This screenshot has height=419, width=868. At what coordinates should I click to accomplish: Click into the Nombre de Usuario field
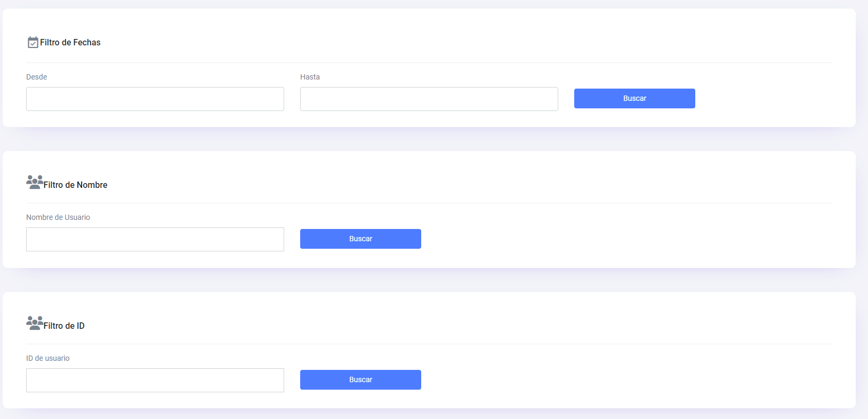pos(155,240)
